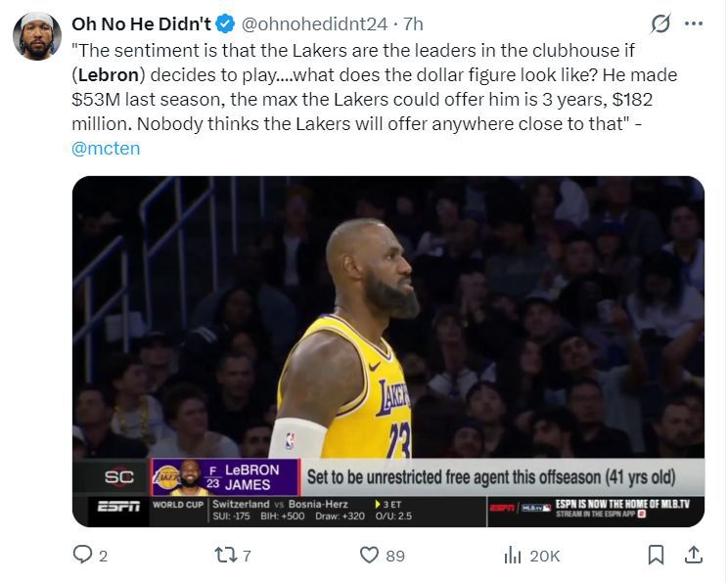728x582 pixels.
Task: View tweet analytics bar chart icon
Action: click(x=513, y=555)
